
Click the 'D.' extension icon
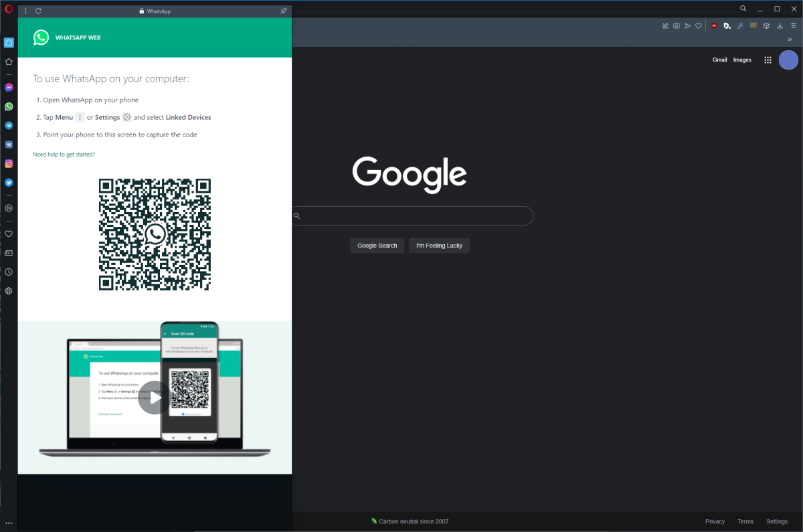[727, 25]
